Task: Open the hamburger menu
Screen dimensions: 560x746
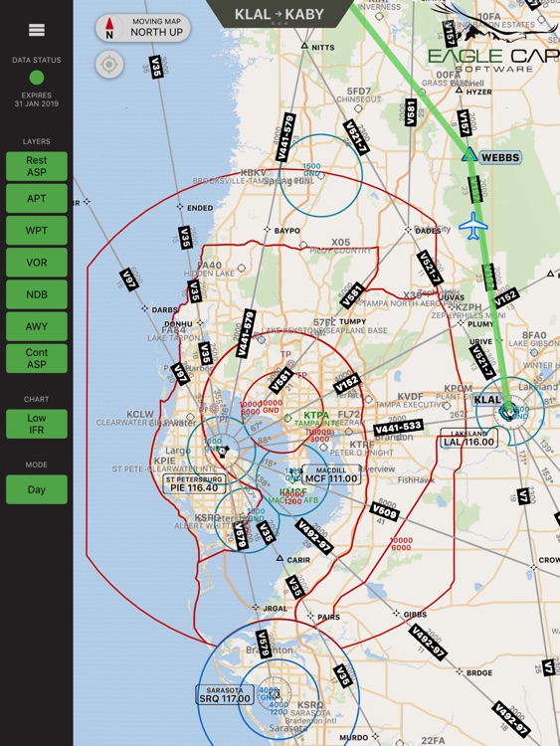Action: click(x=37, y=30)
